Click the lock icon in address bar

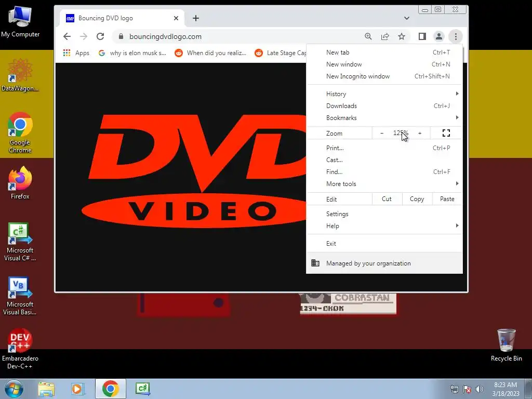tap(121, 36)
